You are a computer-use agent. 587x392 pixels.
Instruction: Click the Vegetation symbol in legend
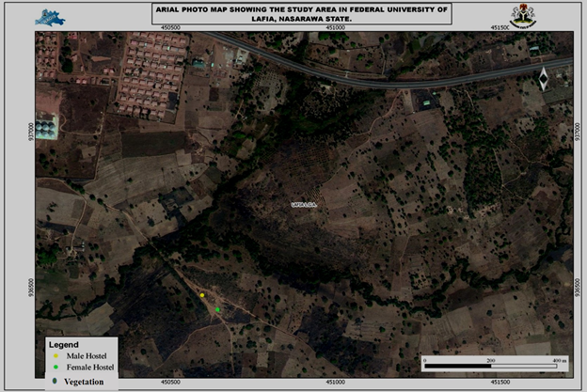click(x=54, y=381)
